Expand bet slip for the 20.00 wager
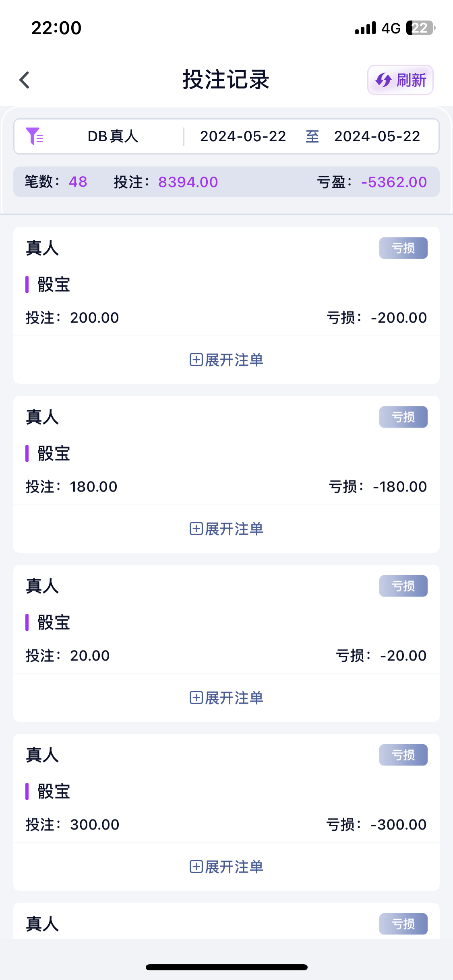This screenshot has width=453, height=980. (234, 698)
